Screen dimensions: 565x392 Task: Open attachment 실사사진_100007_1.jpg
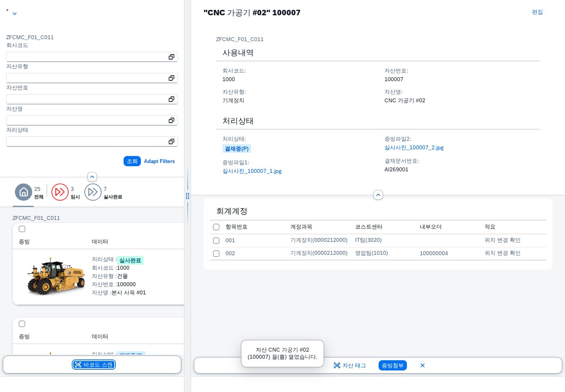(252, 171)
